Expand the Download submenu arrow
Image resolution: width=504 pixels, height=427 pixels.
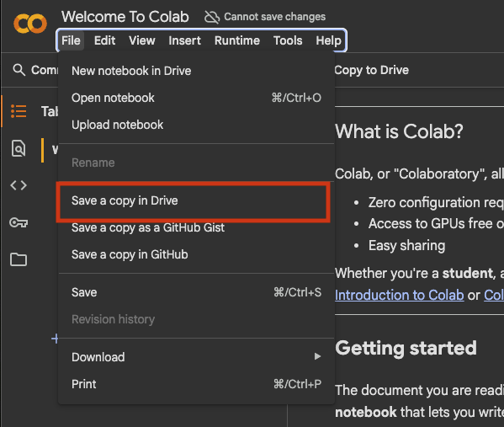[317, 356]
